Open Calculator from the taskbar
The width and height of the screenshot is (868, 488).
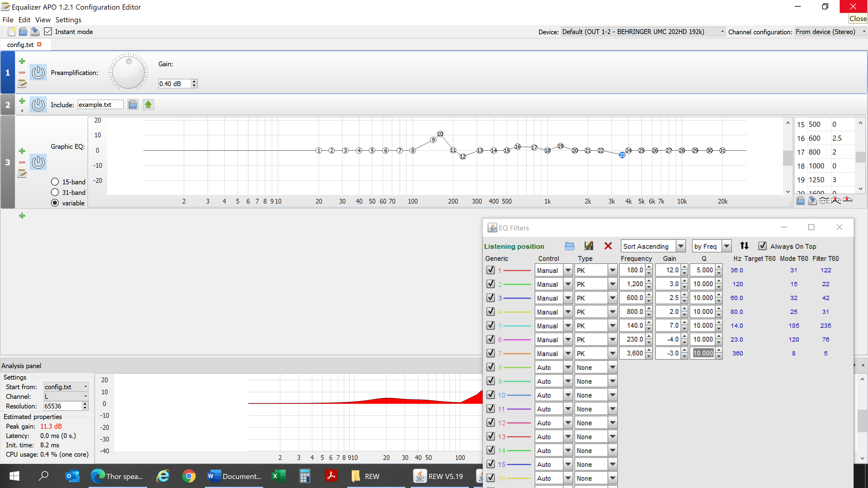click(x=305, y=476)
